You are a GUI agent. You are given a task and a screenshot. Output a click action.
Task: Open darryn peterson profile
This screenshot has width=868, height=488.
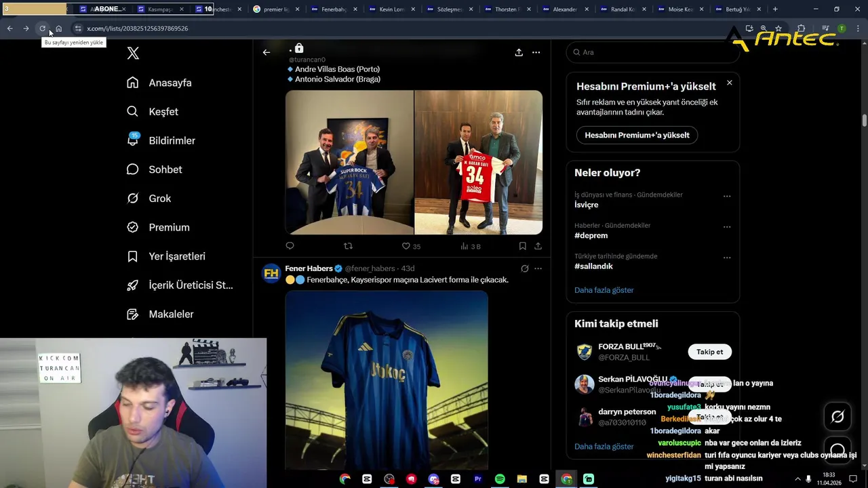(627, 411)
